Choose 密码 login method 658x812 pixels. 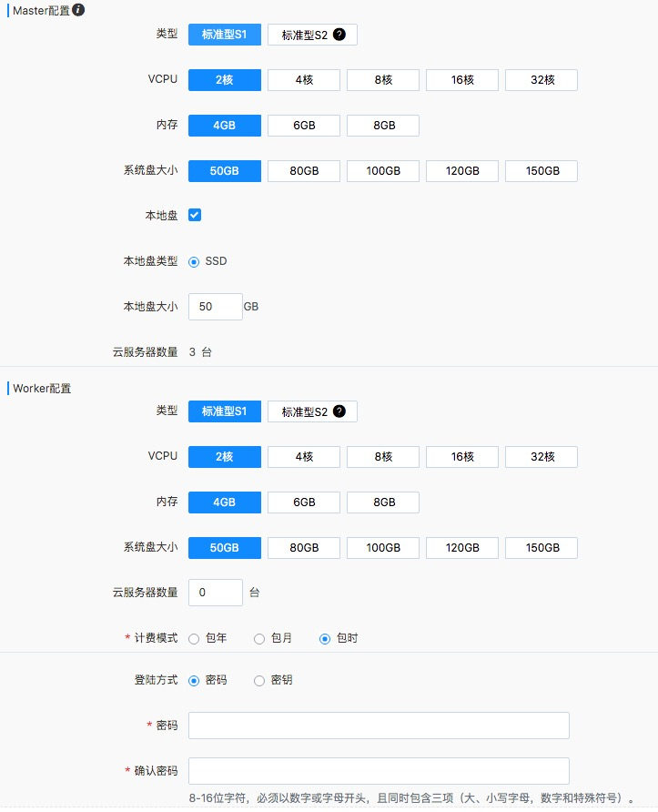194,681
